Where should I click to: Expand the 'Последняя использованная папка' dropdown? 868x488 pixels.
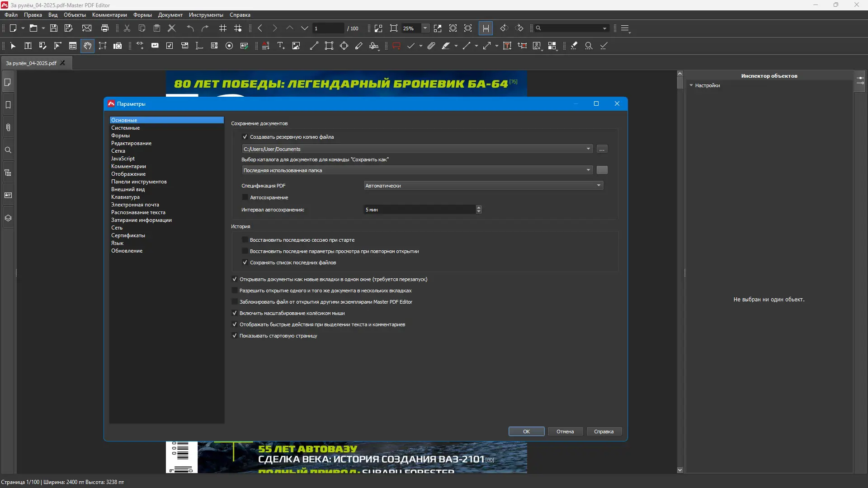(x=417, y=170)
